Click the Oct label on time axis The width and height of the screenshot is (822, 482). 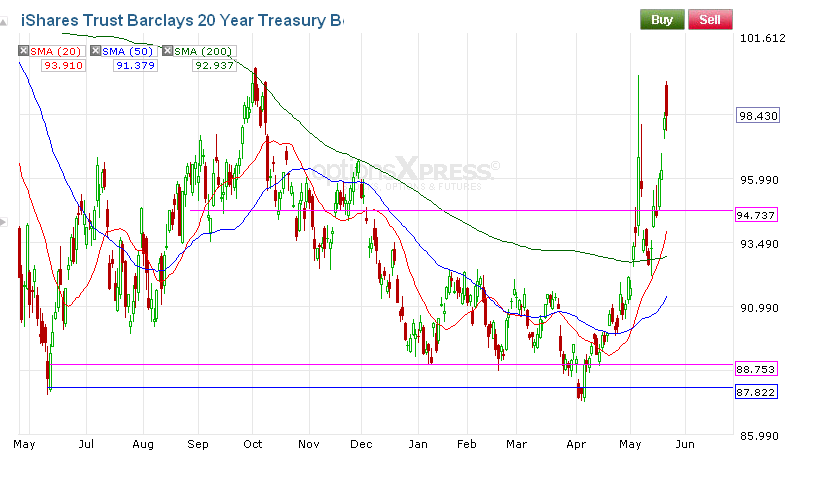pos(253,444)
